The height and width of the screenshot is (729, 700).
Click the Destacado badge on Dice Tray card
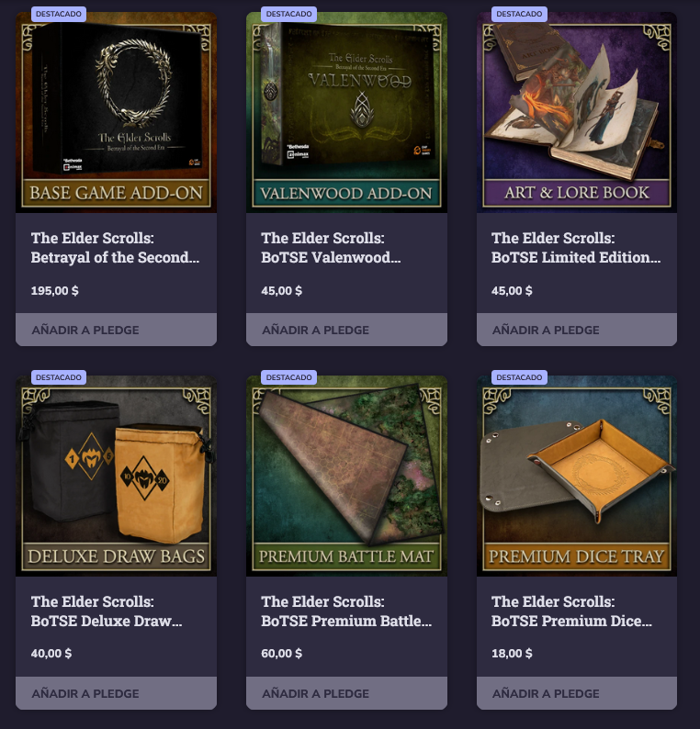click(x=519, y=377)
